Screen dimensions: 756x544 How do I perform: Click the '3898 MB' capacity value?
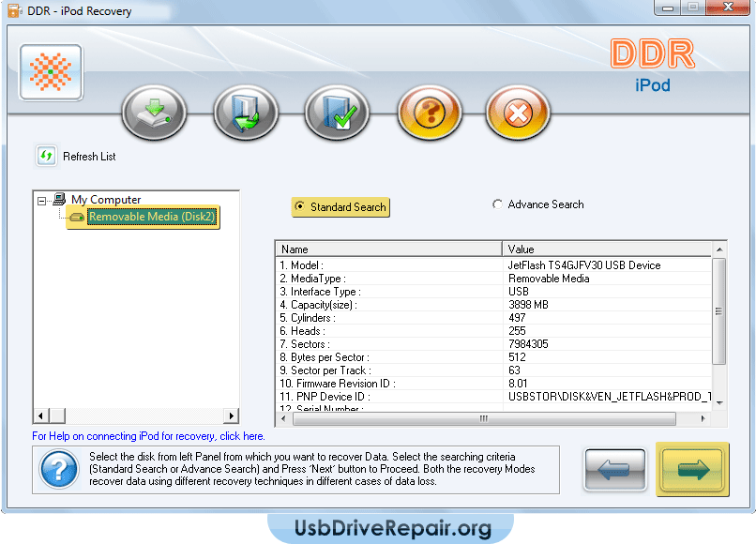(x=528, y=305)
